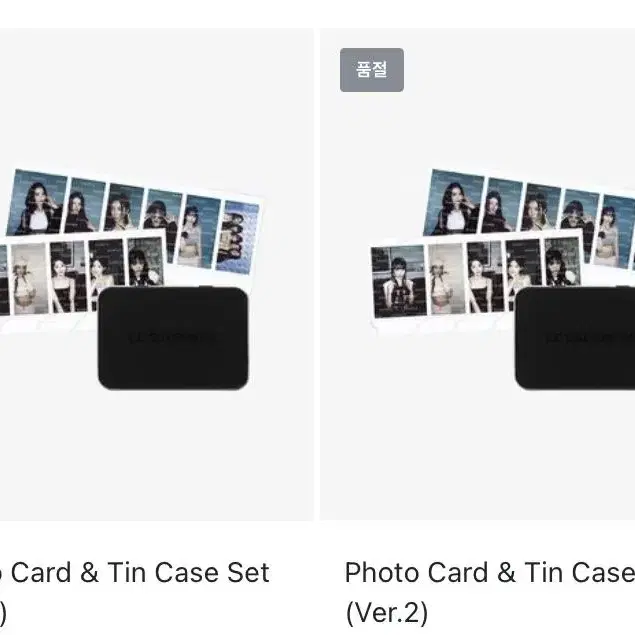Click rightmost dark-haired card in left lower strip

pos(145,261)
